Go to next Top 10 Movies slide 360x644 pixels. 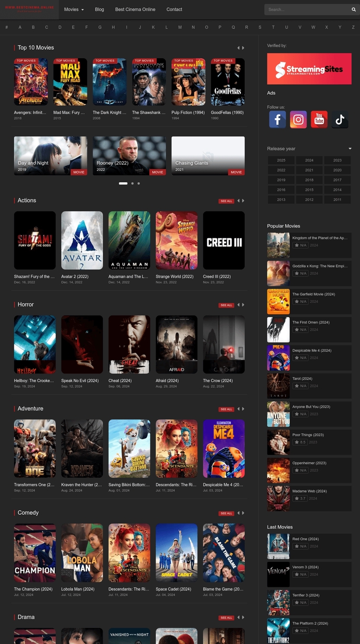point(243,48)
